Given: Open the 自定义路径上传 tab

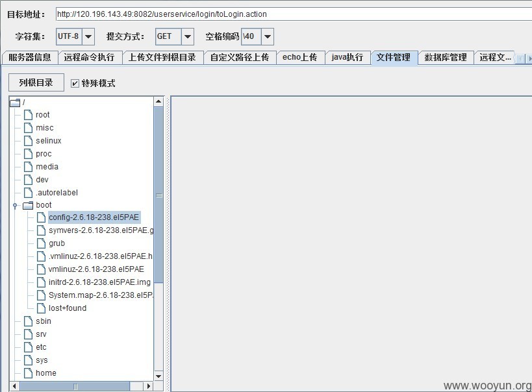Looking at the screenshot, I should [x=240, y=57].
